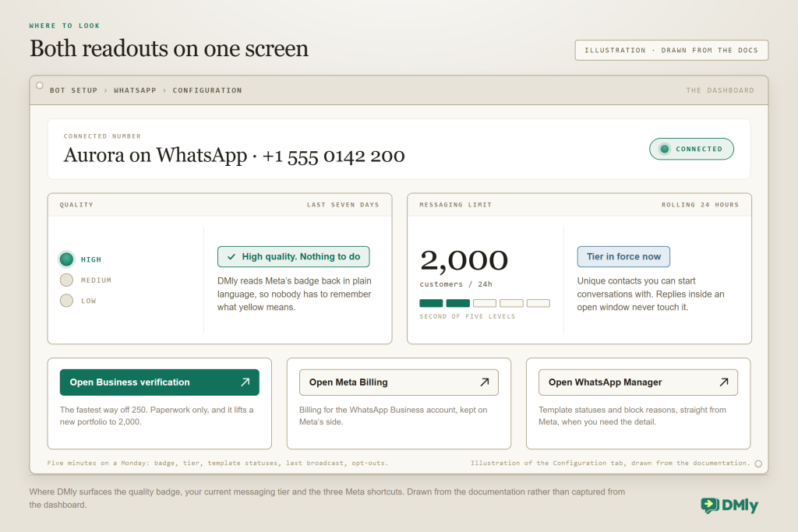Click arrow icon on Meta Billing button
This screenshot has width=798, height=532.
coord(485,382)
